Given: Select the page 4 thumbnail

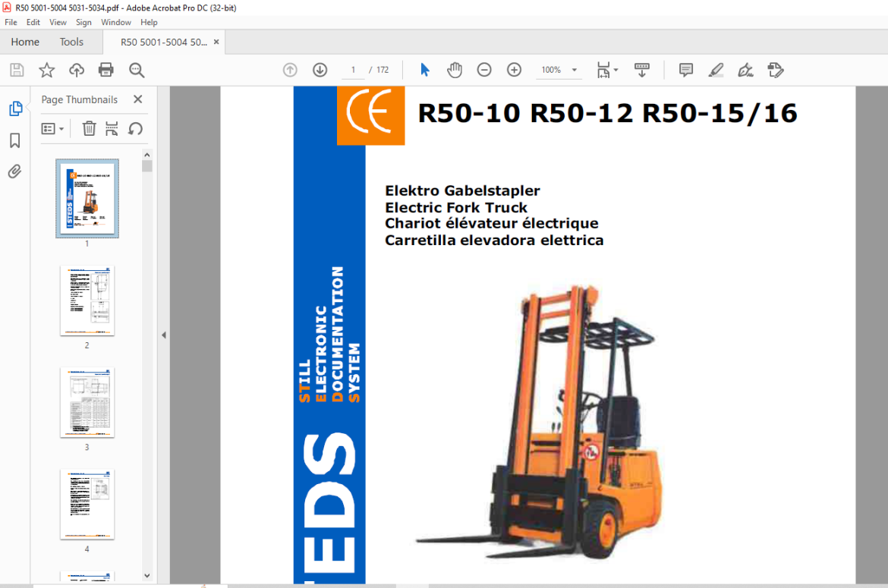Looking at the screenshot, I should pos(87,505).
